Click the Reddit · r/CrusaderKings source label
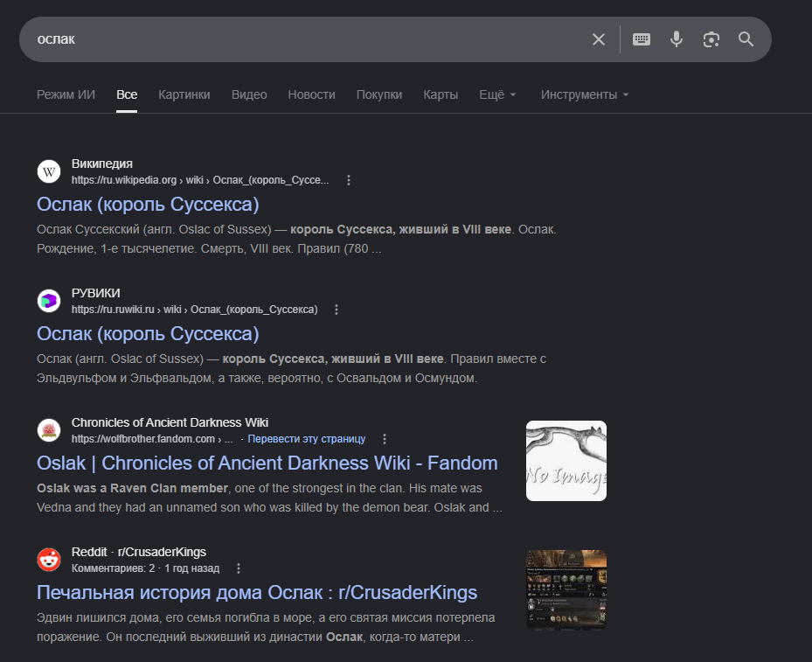 (139, 552)
